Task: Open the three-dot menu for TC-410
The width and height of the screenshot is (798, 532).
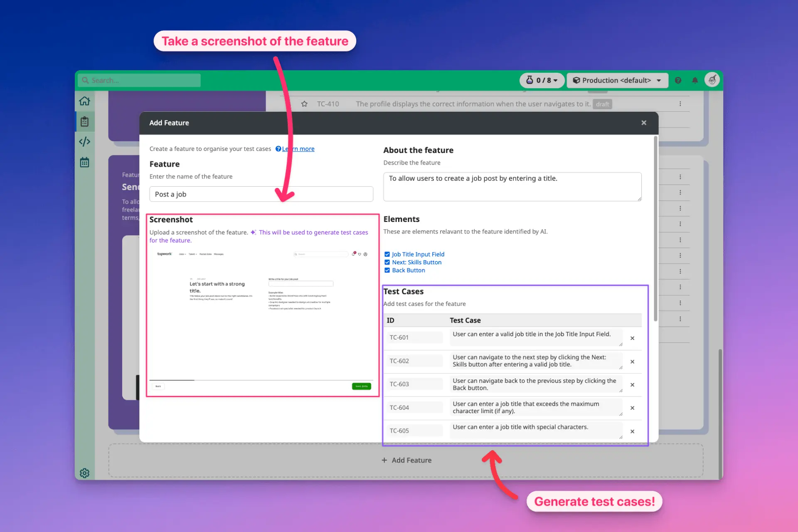Action: pos(680,104)
